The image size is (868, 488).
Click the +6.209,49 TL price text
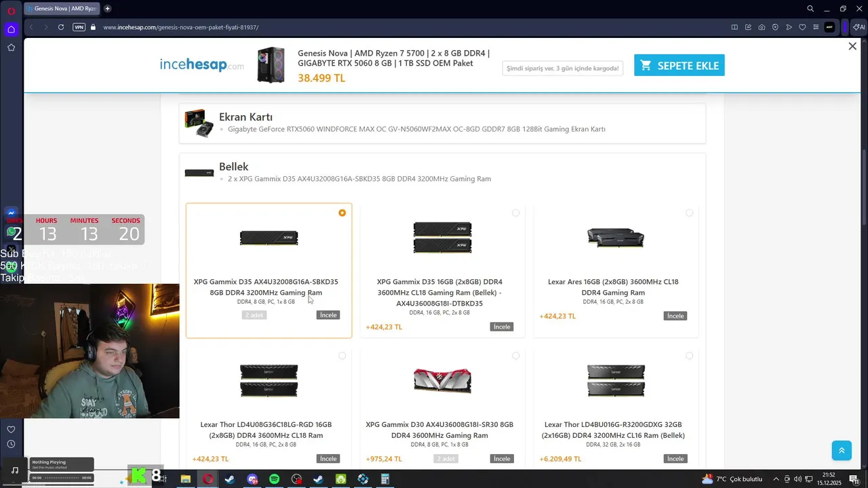point(560,459)
